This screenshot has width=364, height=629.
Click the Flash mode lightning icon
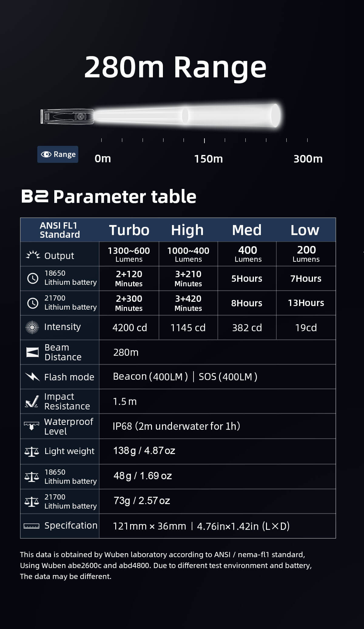pos(32,377)
